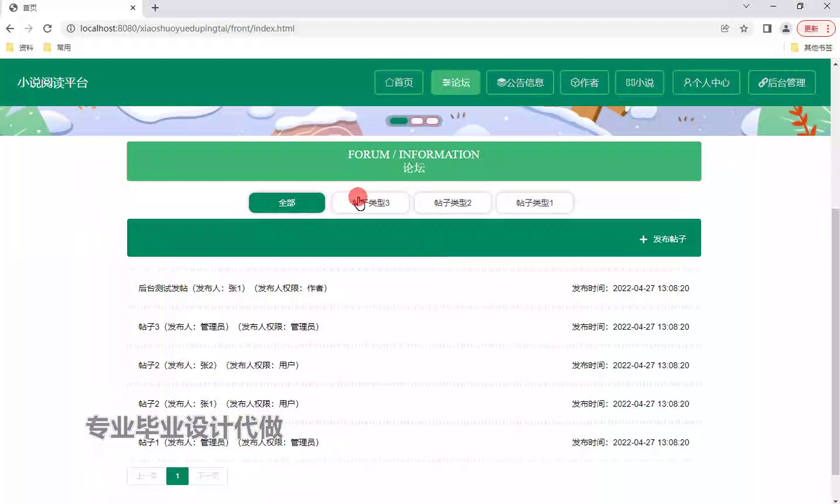Open the 论坛 navigation item
Image resolution: width=840 pixels, height=504 pixels.
456,82
